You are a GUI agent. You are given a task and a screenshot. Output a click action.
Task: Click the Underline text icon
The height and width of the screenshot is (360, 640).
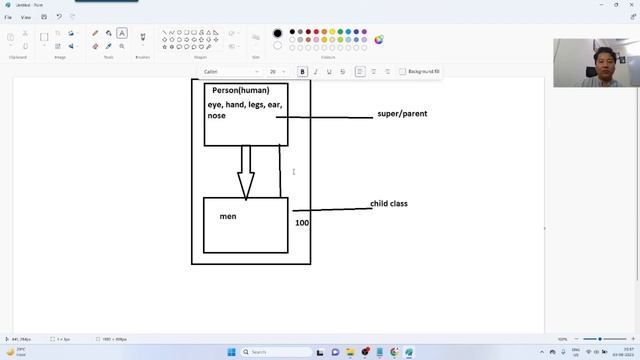[x=329, y=72]
